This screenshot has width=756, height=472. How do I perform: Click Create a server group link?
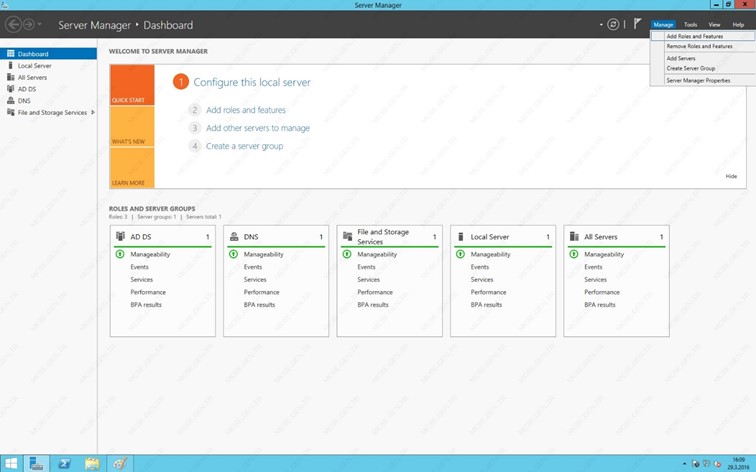(244, 146)
